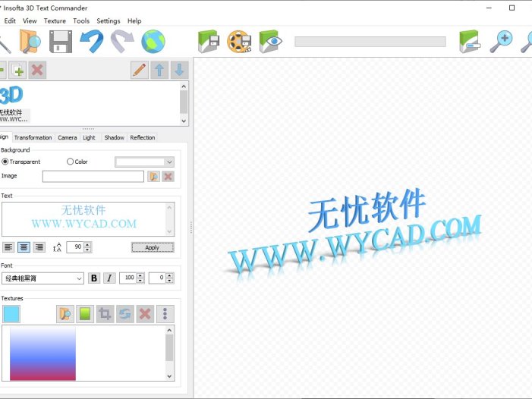Image resolution: width=532 pixels, height=399 pixels.
Task: Switch to Light tab
Action: click(x=89, y=137)
